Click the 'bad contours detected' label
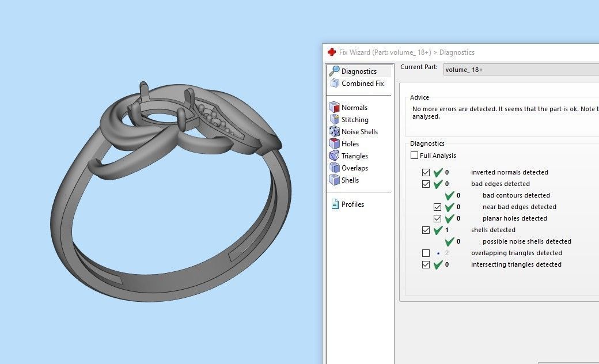 tap(516, 195)
